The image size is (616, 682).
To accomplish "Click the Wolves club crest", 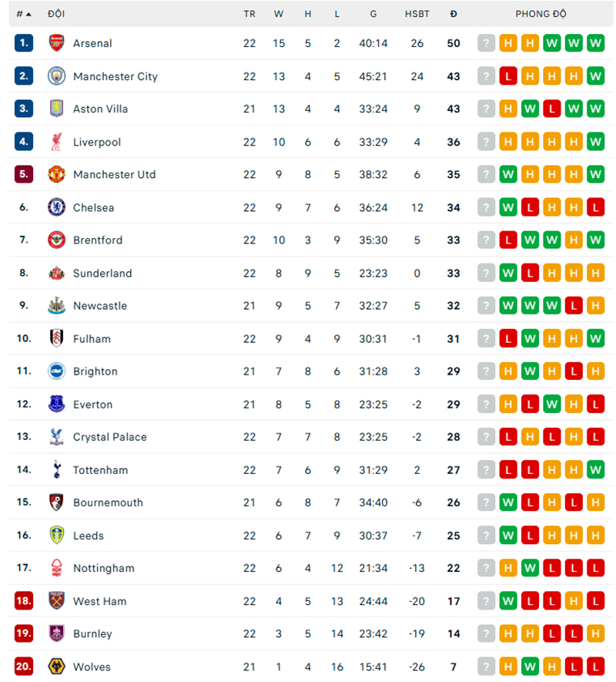I will [x=56, y=667].
